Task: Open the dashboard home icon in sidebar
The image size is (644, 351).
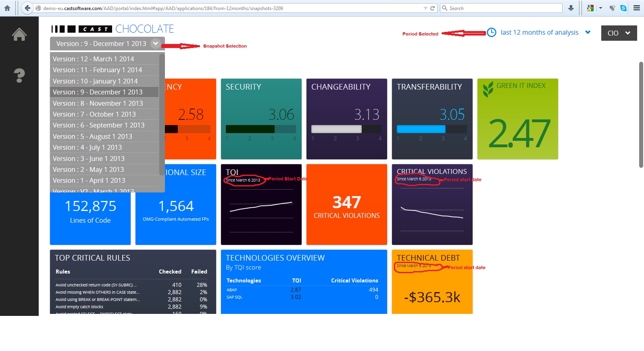Action: [19, 35]
